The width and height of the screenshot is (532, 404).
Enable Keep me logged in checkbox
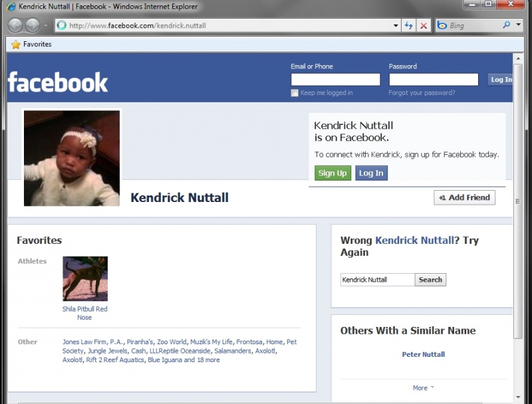coord(295,93)
